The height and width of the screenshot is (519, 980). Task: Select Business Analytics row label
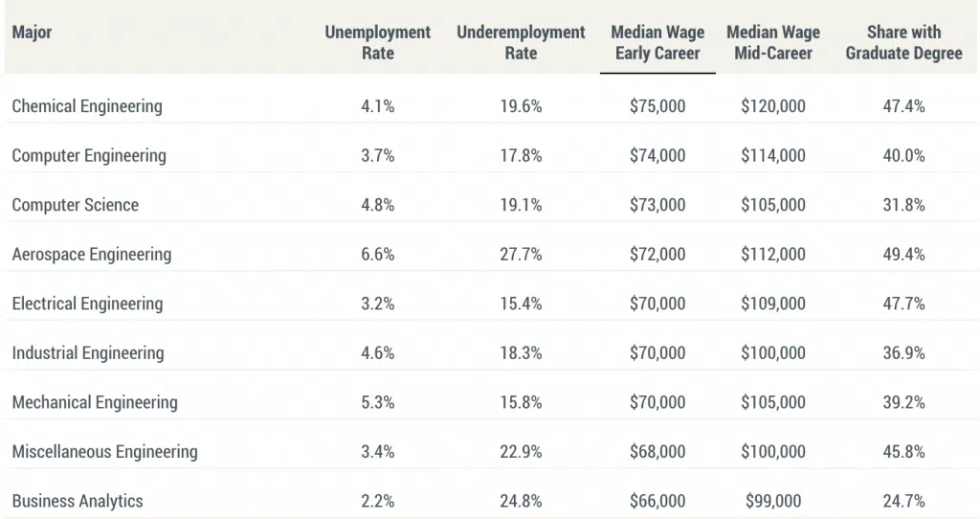point(78,501)
